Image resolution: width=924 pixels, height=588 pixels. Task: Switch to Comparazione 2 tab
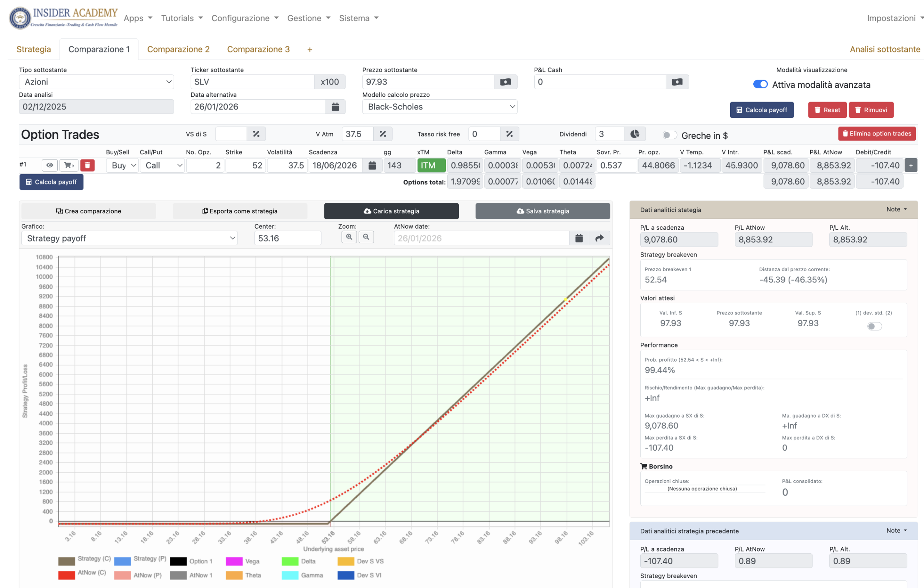click(178, 49)
